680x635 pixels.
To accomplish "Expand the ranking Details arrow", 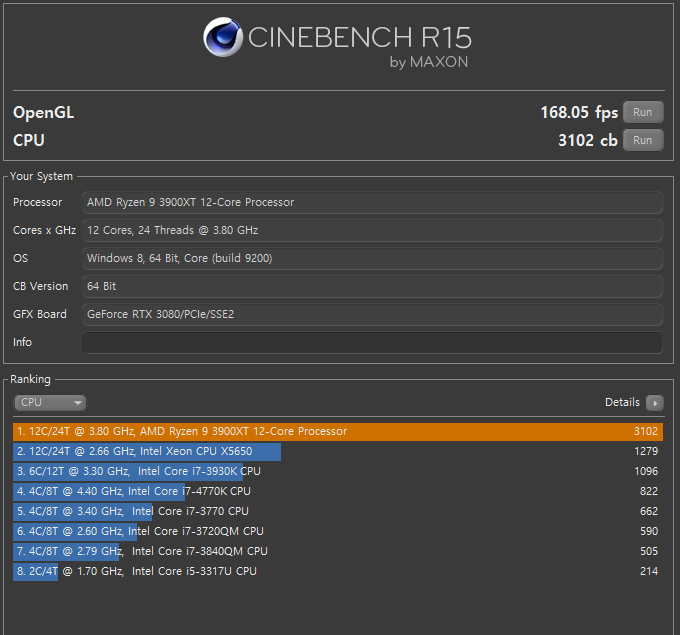I will 654,403.
